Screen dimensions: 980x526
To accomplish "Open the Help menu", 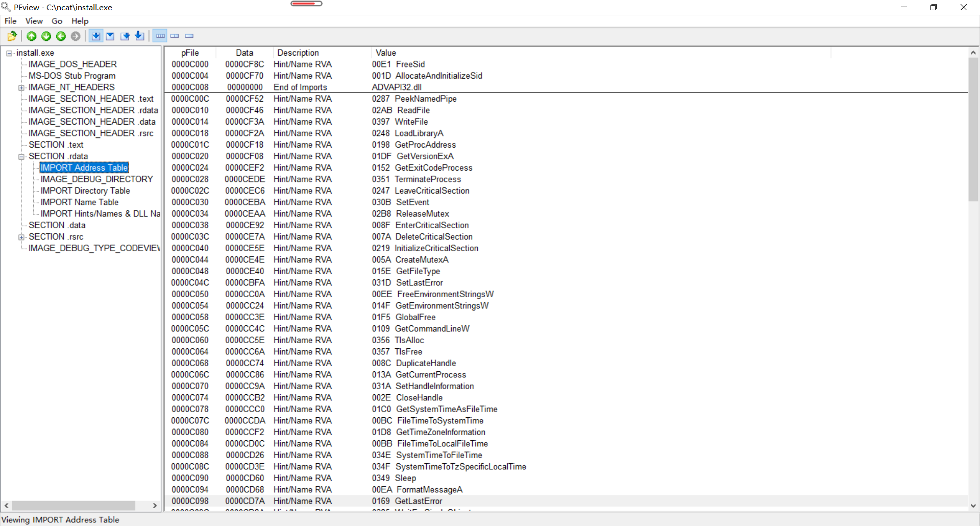I will (x=80, y=21).
